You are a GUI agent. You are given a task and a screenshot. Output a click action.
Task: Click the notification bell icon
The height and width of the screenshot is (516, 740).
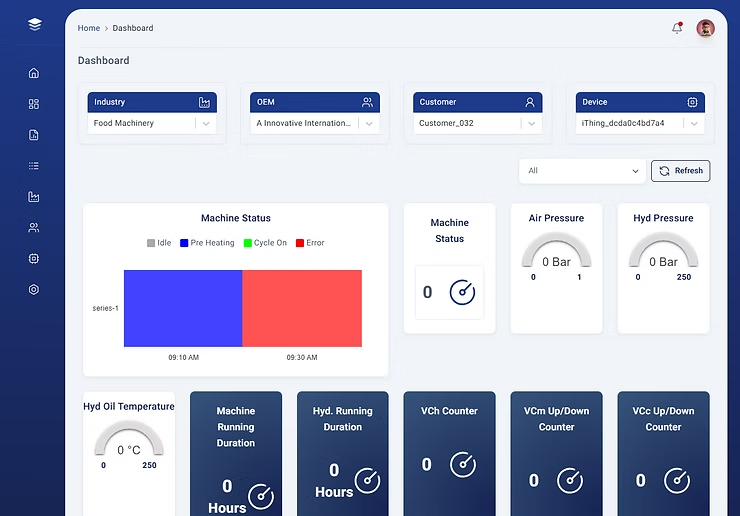[677, 28]
